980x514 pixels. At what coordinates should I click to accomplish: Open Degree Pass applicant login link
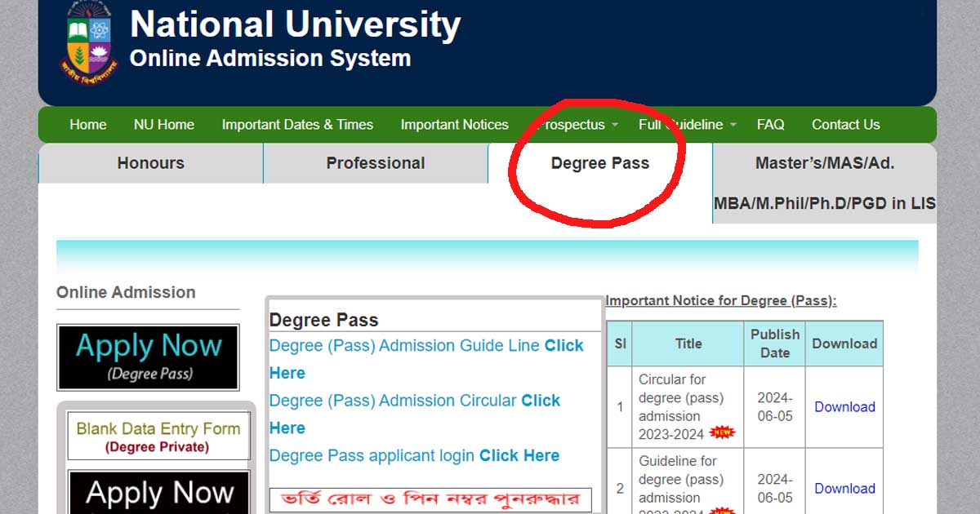pos(414,455)
